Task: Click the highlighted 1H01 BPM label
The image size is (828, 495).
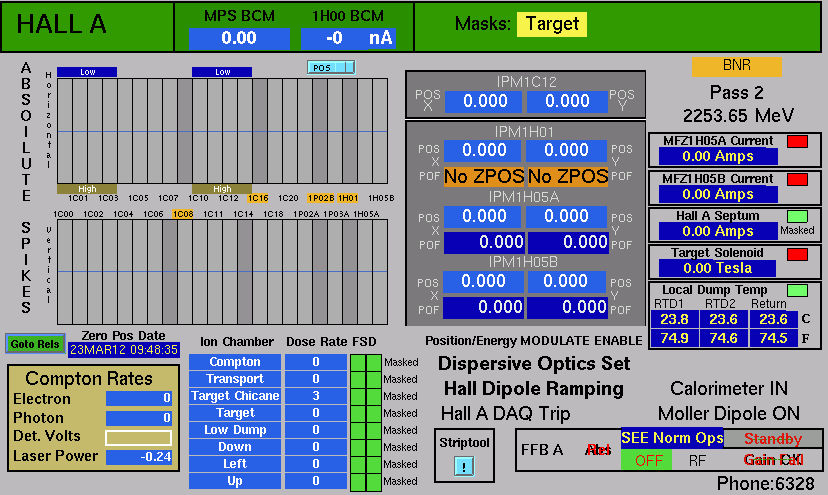Action: pos(348,198)
